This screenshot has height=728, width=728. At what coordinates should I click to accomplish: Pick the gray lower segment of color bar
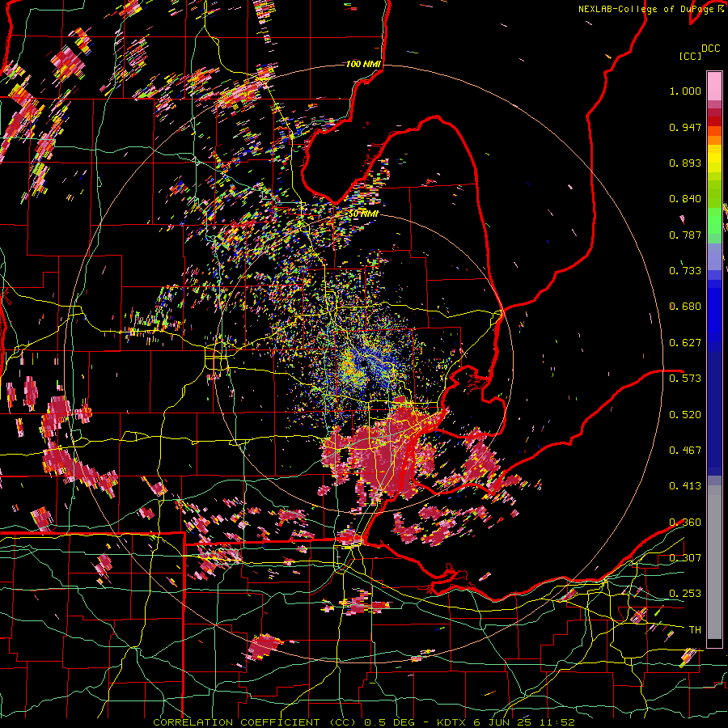click(x=714, y=562)
